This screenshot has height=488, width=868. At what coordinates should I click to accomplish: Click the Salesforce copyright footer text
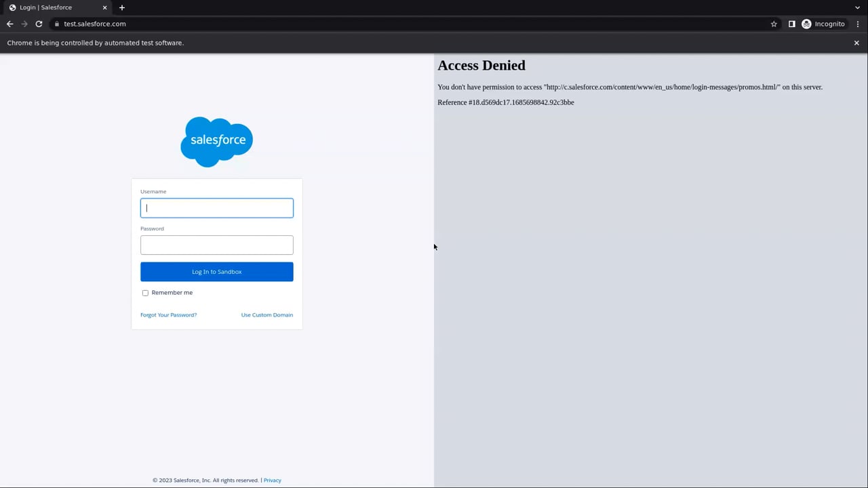click(x=205, y=481)
